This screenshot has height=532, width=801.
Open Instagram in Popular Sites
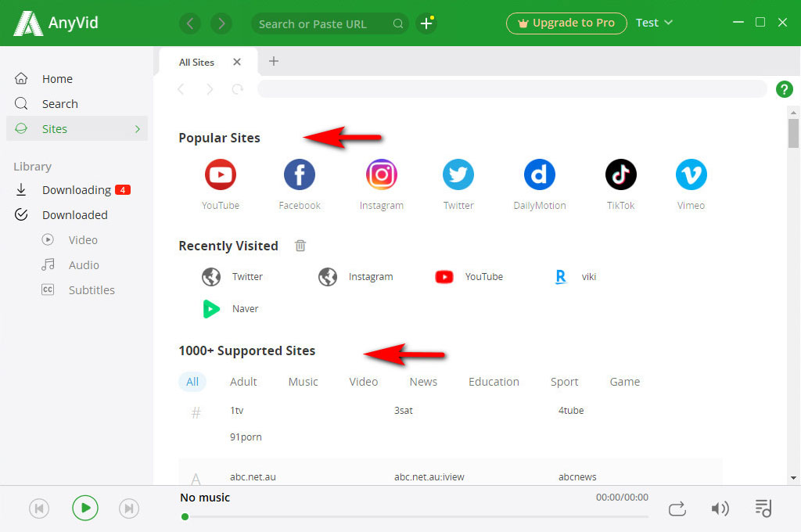click(382, 174)
